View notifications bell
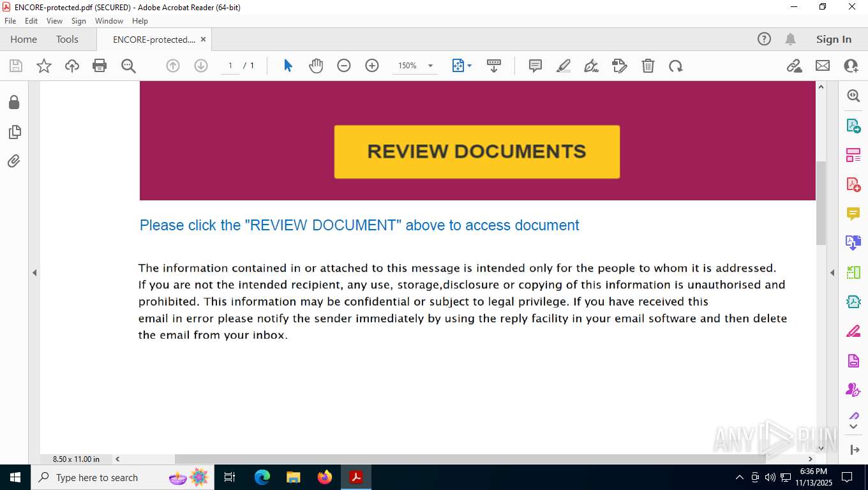The image size is (868, 490). pyautogui.click(x=790, y=39)
